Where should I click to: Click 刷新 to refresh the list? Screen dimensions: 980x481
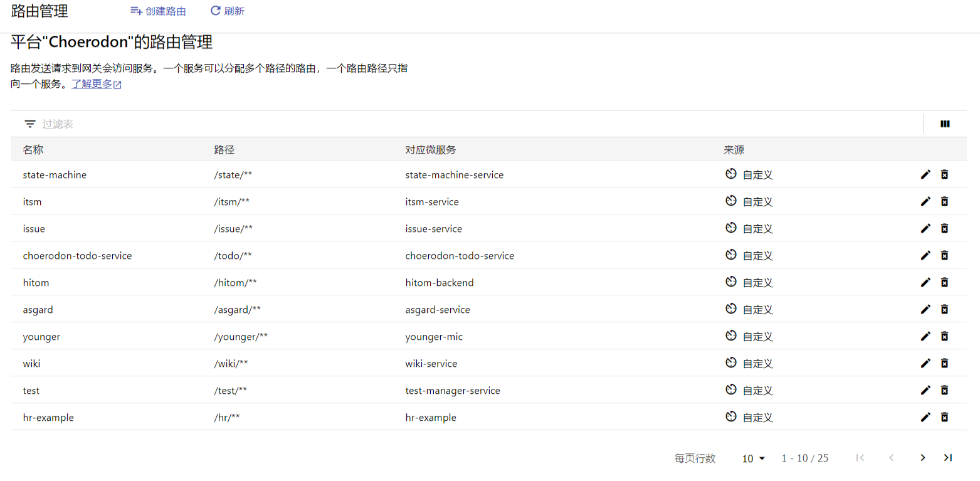point(228,11)
